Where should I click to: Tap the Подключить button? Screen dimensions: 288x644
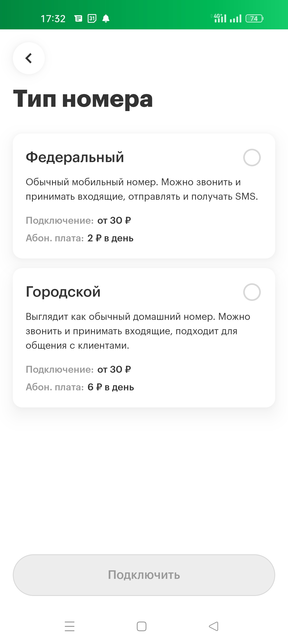144,575
